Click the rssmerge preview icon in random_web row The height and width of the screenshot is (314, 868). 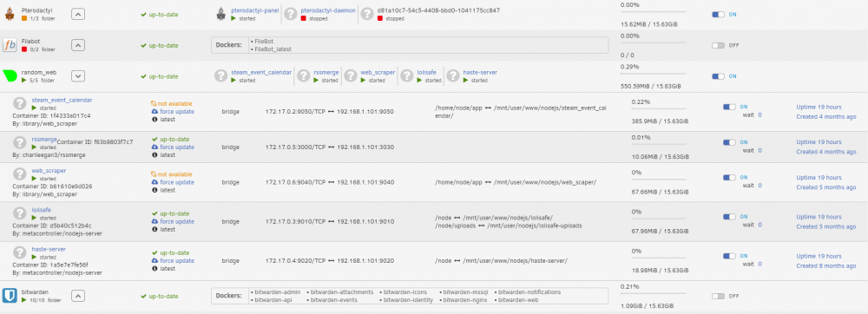(304, 75)
